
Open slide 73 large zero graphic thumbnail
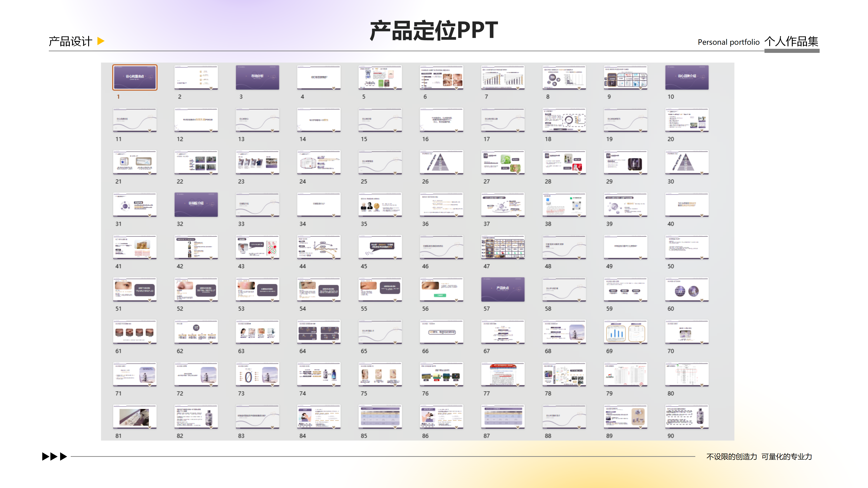(x=257, y=374)
